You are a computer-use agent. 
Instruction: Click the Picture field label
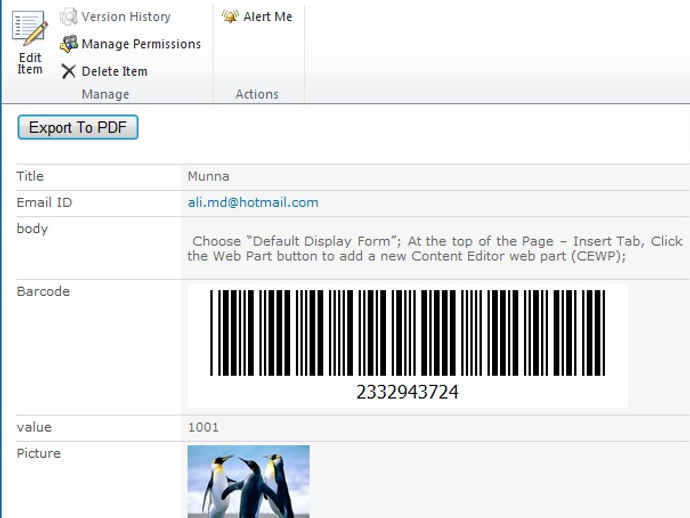pos(39,453)
